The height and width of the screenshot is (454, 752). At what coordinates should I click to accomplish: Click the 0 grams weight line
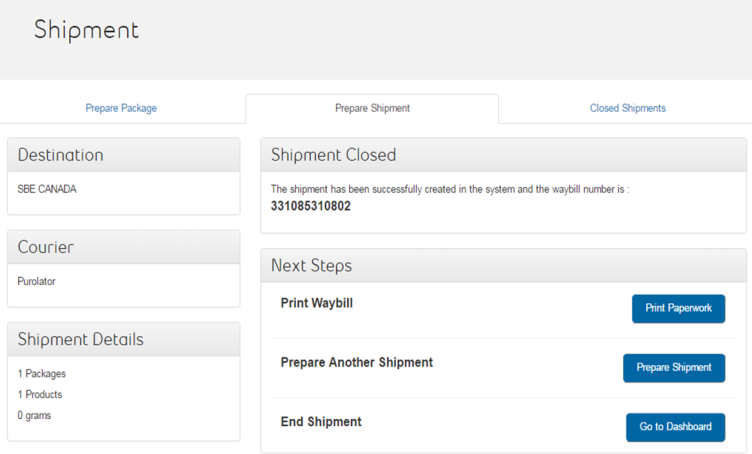point(34,415)
